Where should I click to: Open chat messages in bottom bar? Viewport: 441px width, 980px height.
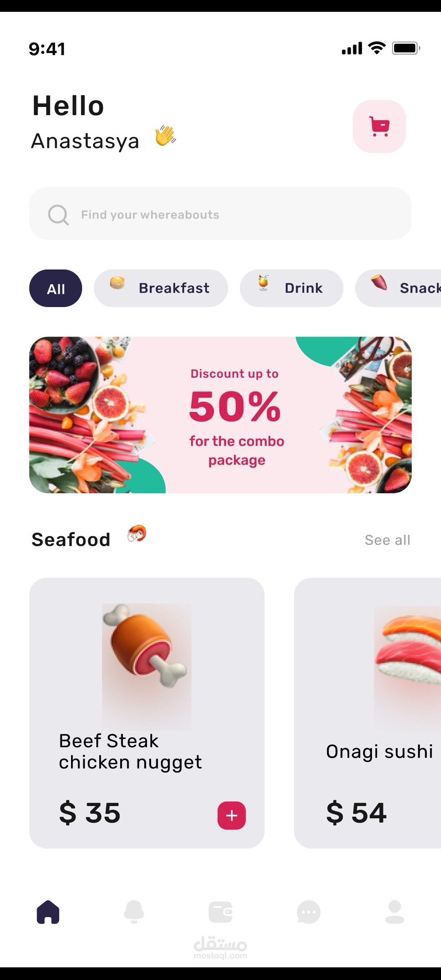[x=309, y=912]
